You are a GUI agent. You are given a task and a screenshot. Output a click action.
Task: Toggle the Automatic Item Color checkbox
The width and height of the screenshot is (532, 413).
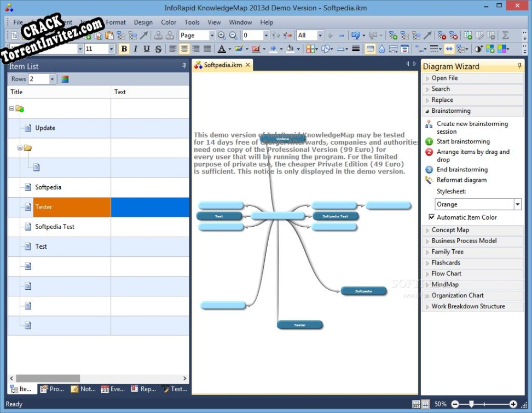click(432, 217)
